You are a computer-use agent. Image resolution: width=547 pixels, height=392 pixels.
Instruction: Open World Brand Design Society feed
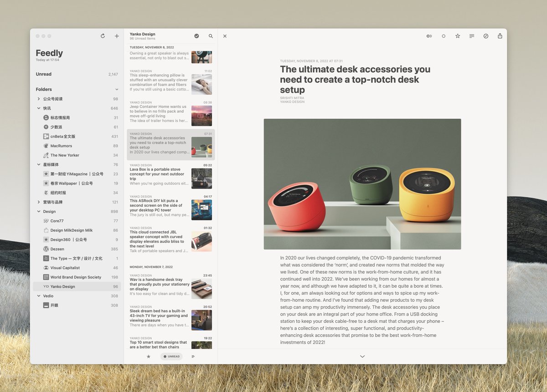tap(77, 277)
